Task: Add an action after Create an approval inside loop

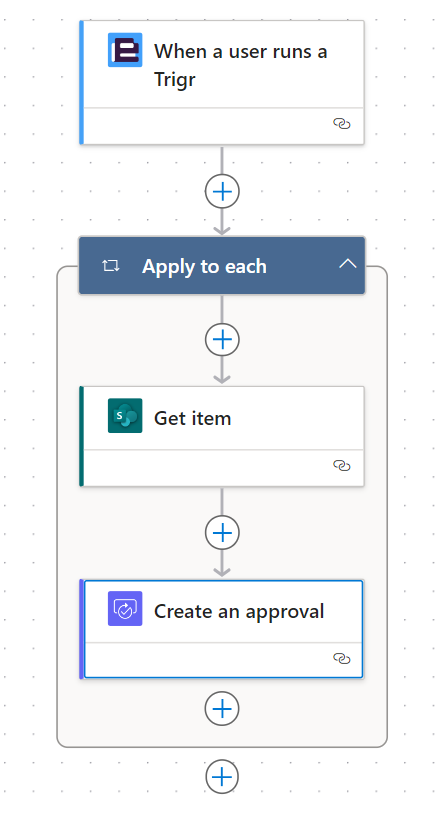Action: pyautogui.click(x=222, y=709)
